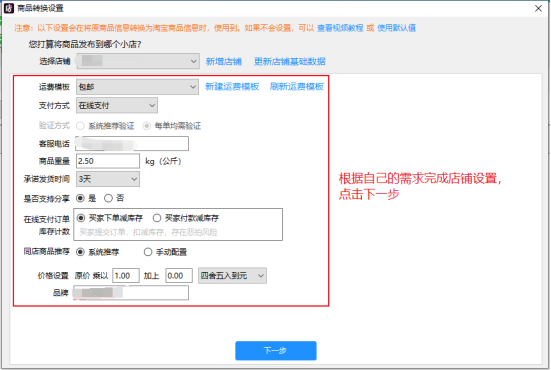Click the 品牌 input field

[131, 293]
